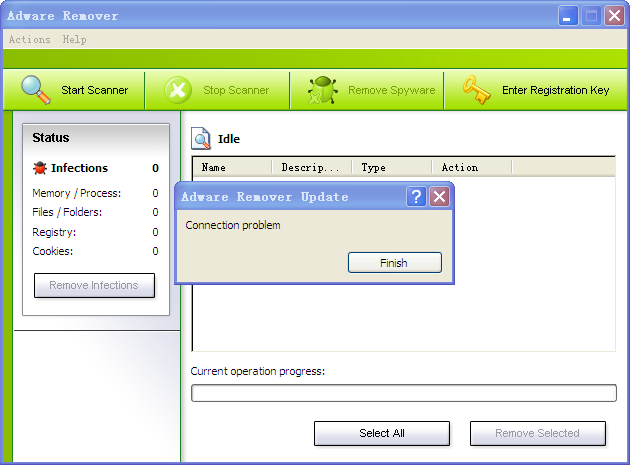The width and height of the screenshot is (630, 465).
Task: Click the green bug Remove Spyware icon
Action: (322, 90)
